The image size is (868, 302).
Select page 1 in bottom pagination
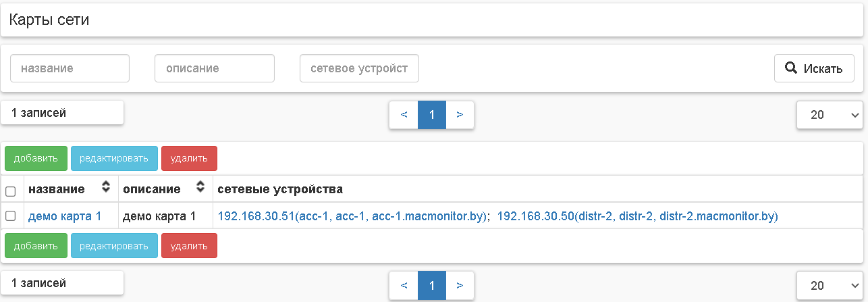(x=432, y=285)
